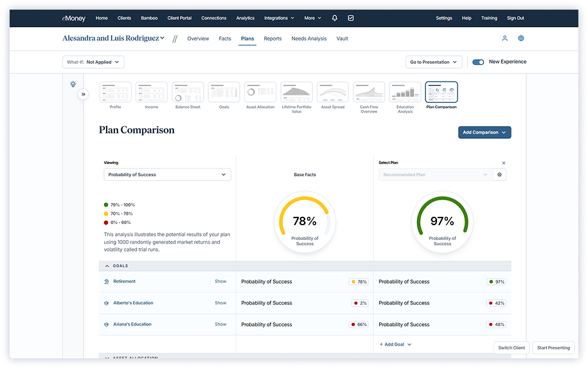Click the 78% probability gauge
The height and width of the screenshot is (368, 588).
[x=305, y=222]
